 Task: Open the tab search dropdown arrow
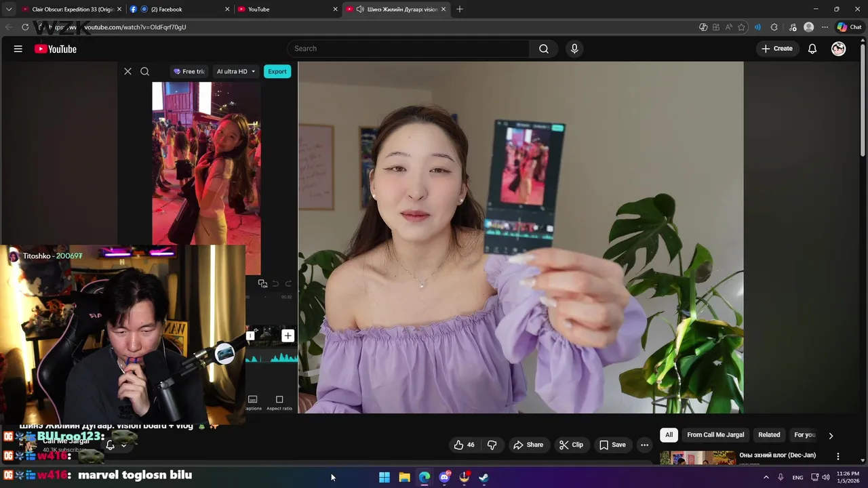point(9,9)
